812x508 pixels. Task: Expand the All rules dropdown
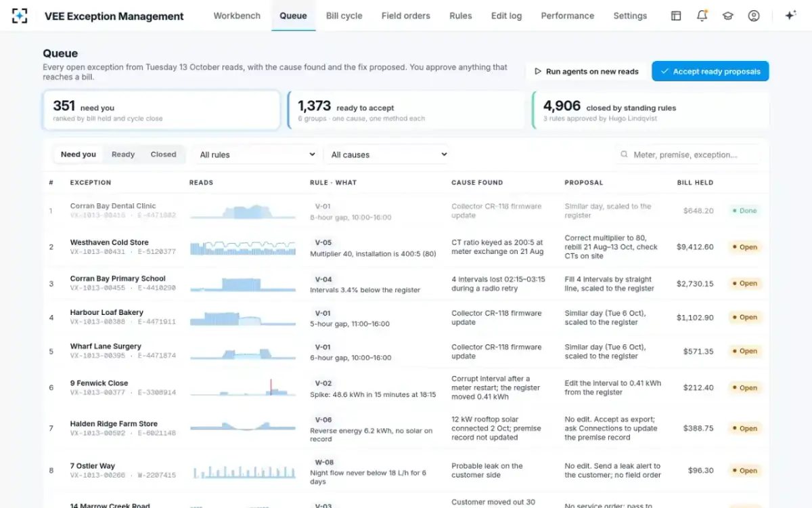pyautogui.click(x=255, y=154)
